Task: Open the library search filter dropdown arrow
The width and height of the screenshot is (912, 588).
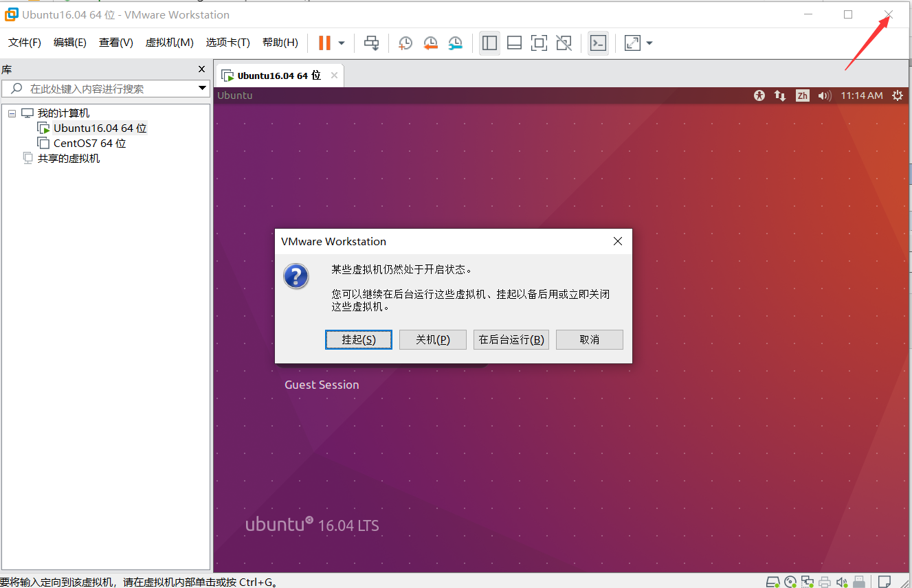Action: 202,88
